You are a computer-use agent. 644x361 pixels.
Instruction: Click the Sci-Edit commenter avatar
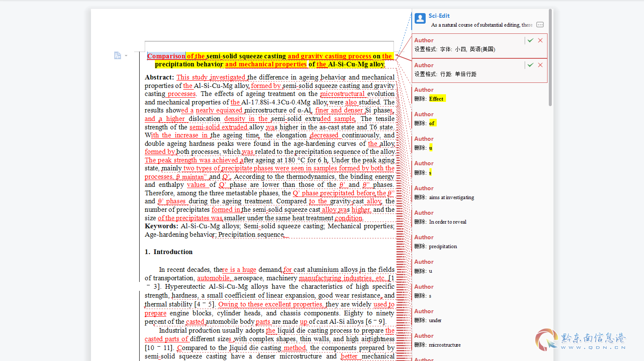click(420, 18)
